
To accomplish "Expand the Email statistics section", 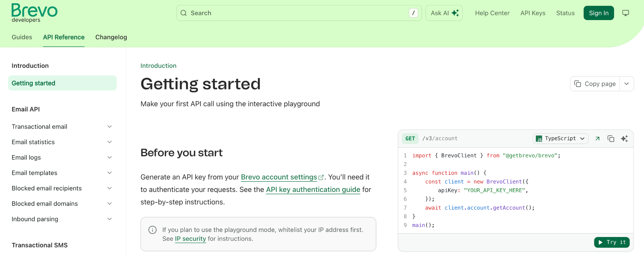I will (x=110, y=142).
